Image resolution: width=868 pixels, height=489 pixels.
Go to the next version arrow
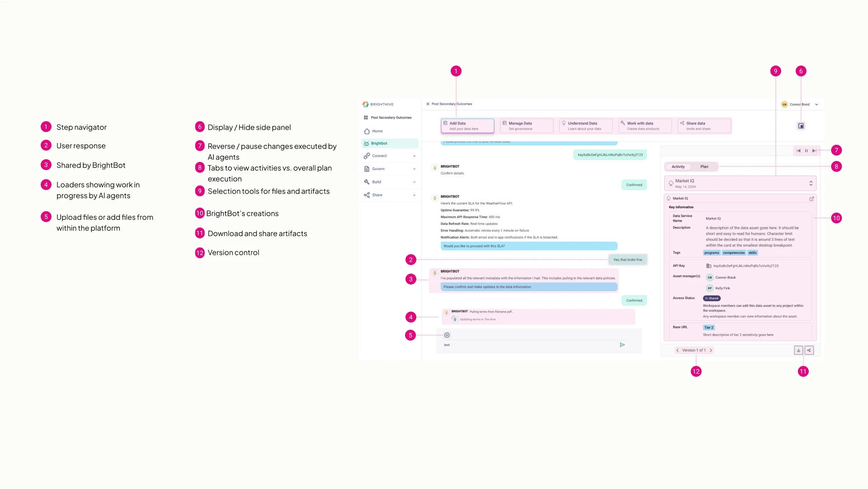[x=711, y=350]
